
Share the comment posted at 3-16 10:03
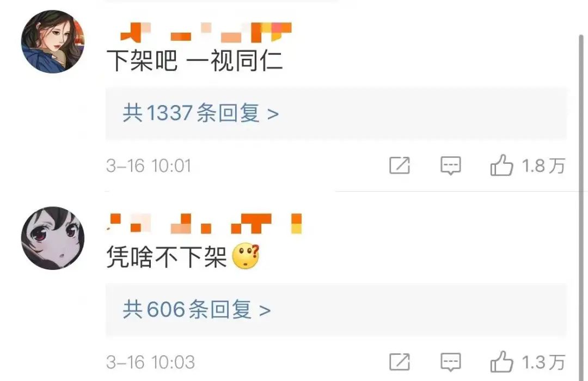(400, 362)
